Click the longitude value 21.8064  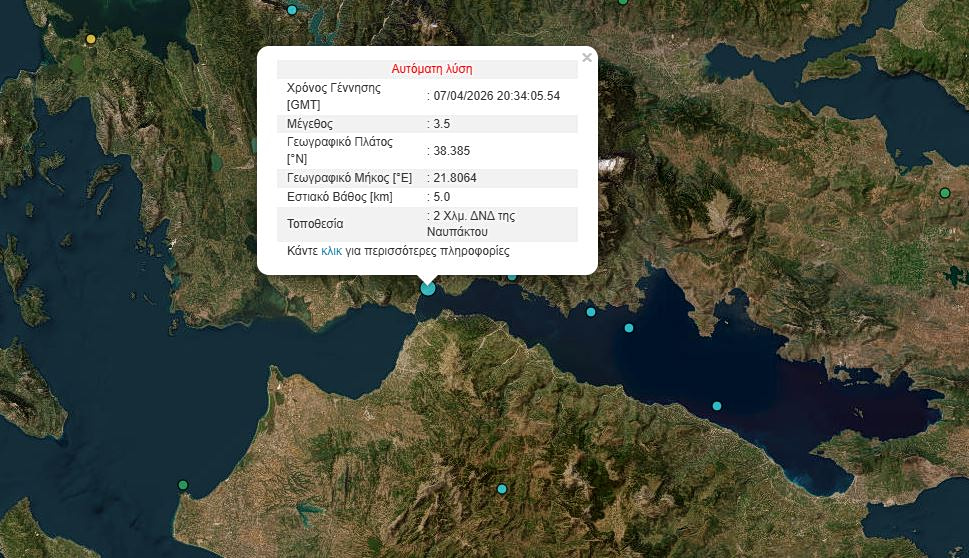coord(454,178)
